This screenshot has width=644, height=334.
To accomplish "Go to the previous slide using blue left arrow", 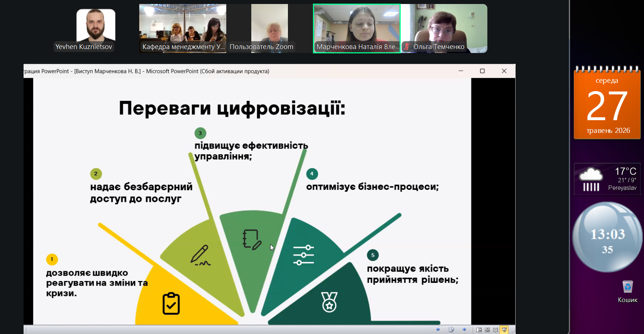I will tap(438, 330).
